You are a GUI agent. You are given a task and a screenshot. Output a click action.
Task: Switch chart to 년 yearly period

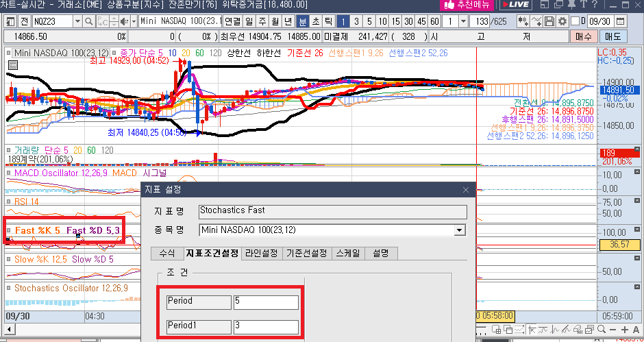[288, 21]
